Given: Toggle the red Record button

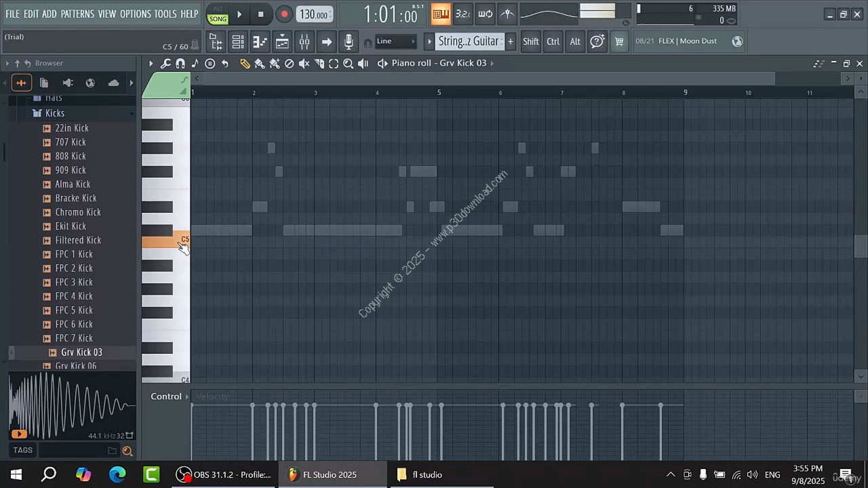Looking at the screenshot, I should (284, 14).
